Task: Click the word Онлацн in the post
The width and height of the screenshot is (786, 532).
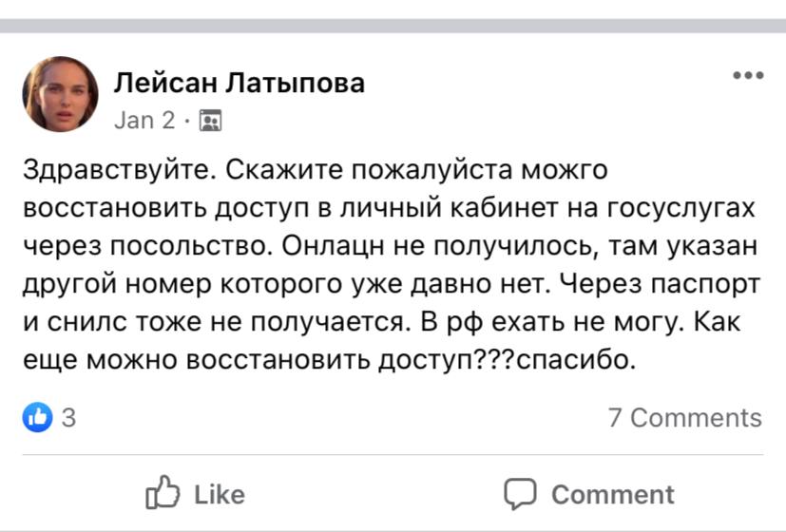Action: click(x=325, y=245)
